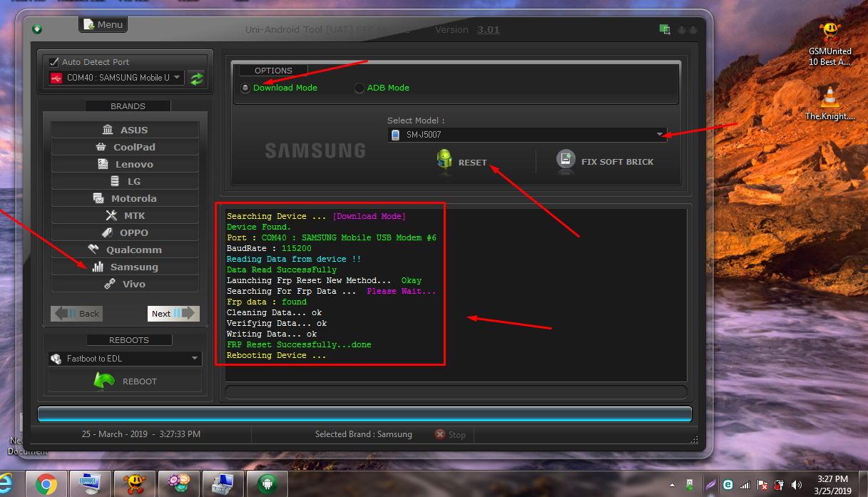Image resolution: width=868 pixels, height=497 pixels.
Task: Click the 'Selected Brand : Samsung' status text
Action: 364,434
